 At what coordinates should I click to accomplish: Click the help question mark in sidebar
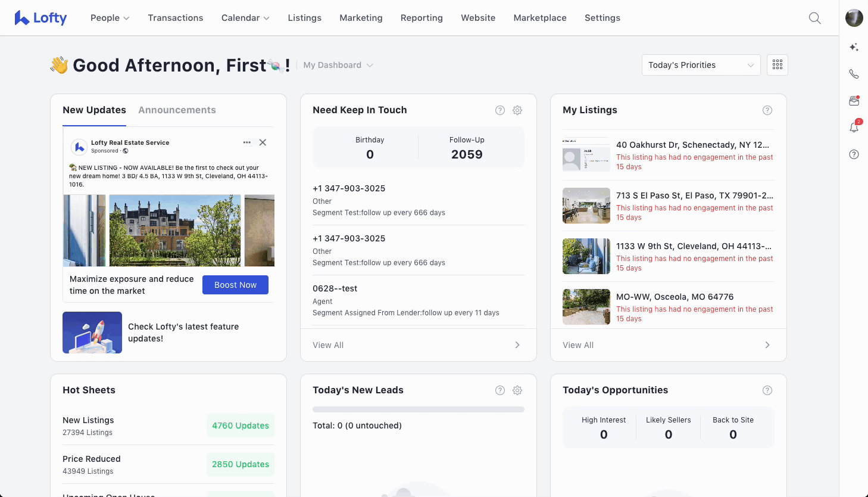pyautogui.click(x=854, y=154)
